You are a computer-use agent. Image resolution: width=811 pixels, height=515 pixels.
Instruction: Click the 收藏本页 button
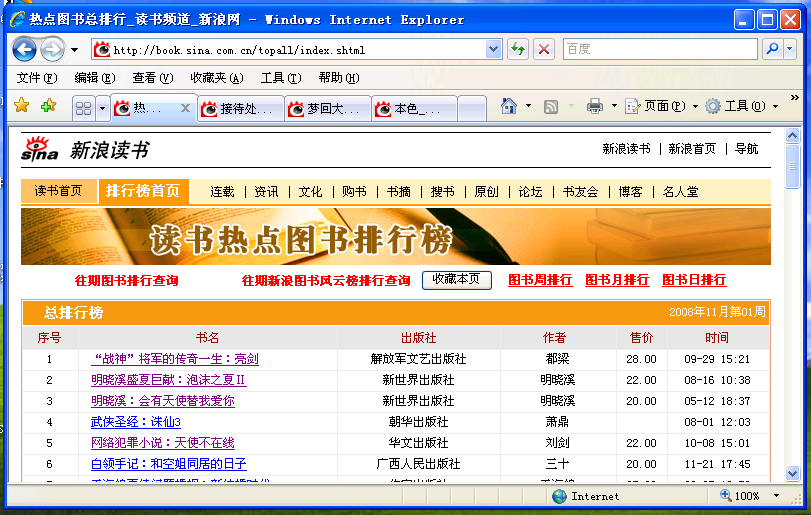[x=457, y=280]
